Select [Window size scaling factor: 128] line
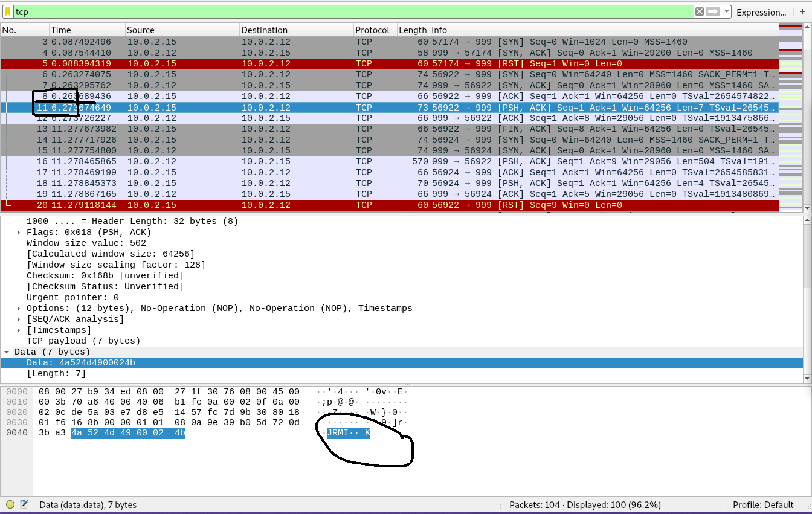 pos(402,265)
